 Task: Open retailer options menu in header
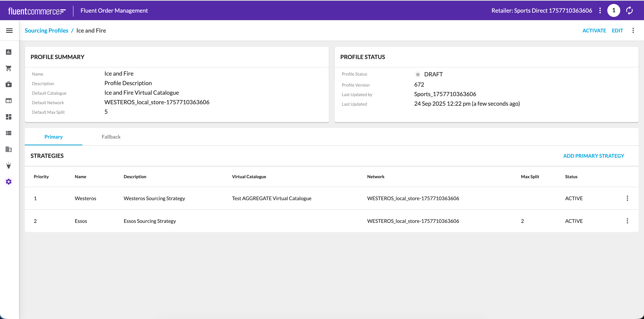(600, 10)
